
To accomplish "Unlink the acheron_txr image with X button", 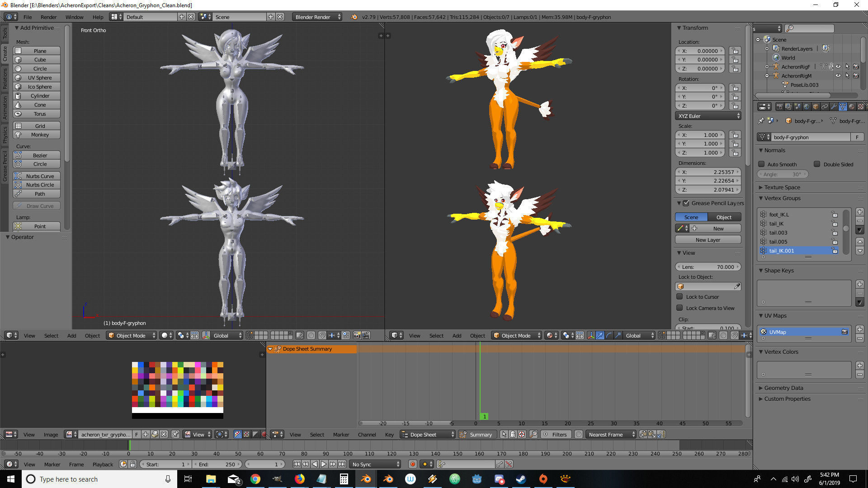I will pos(164,434).
